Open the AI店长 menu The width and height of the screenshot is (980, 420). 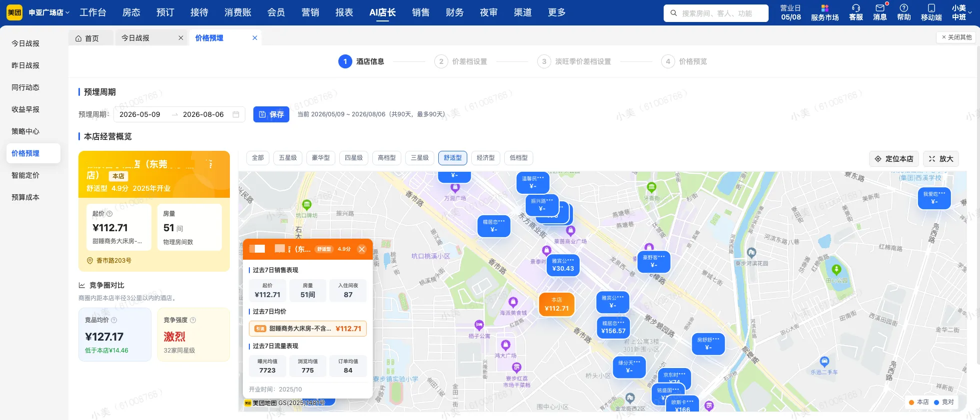[x=382, y=12]
